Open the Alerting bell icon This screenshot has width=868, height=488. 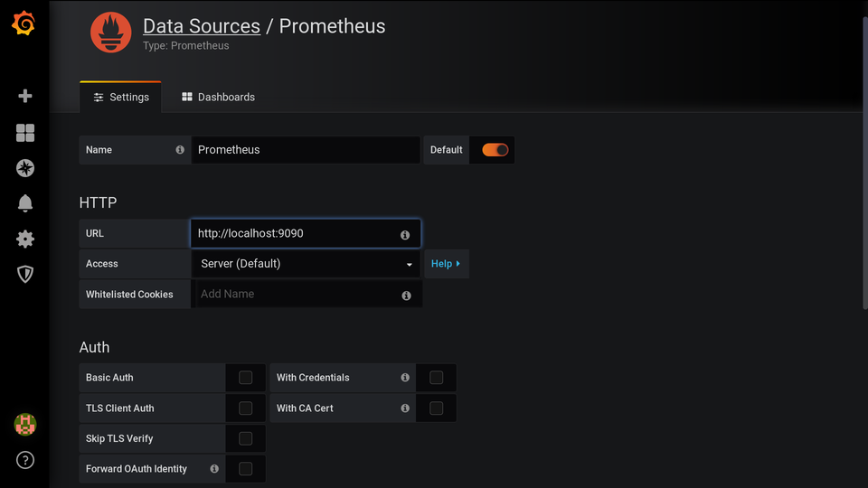pos(25,203)
